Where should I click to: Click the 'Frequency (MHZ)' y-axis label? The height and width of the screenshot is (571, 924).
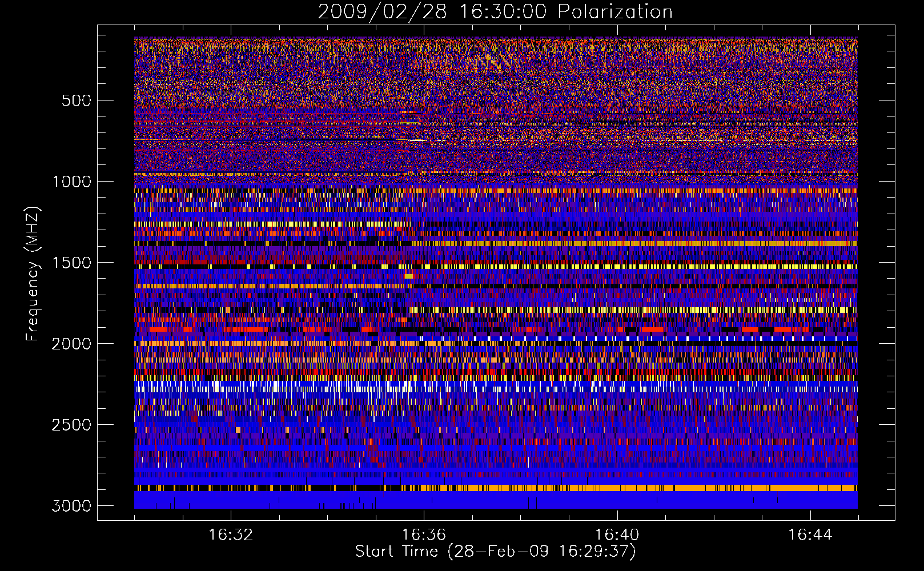33,274
